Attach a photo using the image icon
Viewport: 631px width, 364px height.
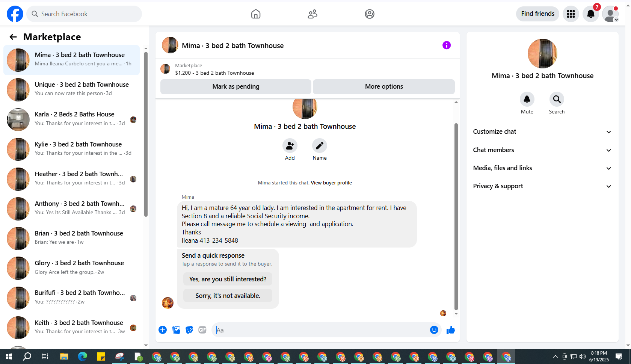click(x=176, y=330)
